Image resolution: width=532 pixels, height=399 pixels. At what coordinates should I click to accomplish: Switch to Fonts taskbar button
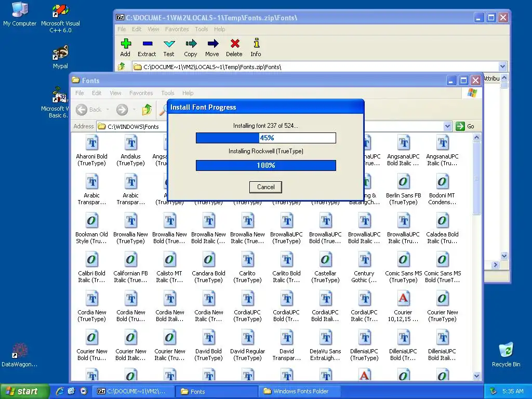pos(217,391)
